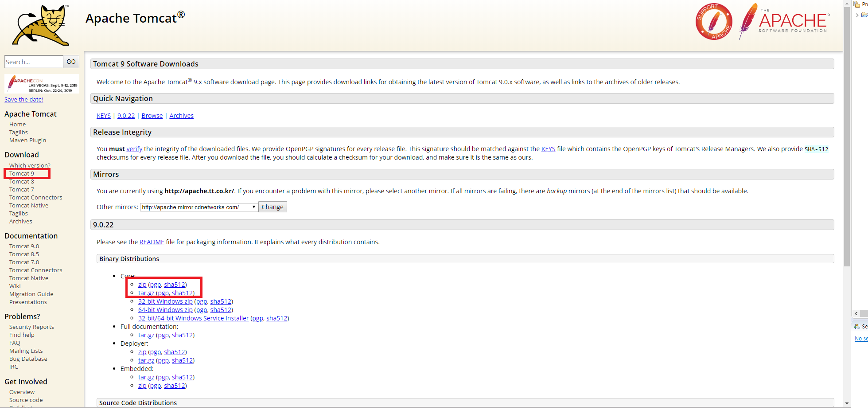Open IRC sidebar link
This screenshot has height=410, width=868.
pos(14,367)
